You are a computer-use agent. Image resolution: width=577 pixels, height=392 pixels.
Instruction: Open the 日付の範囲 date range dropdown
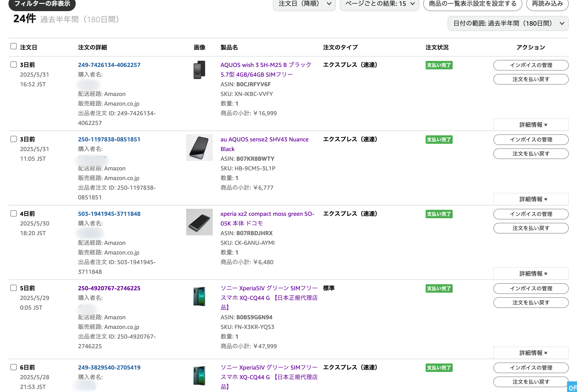coord(508,24)
